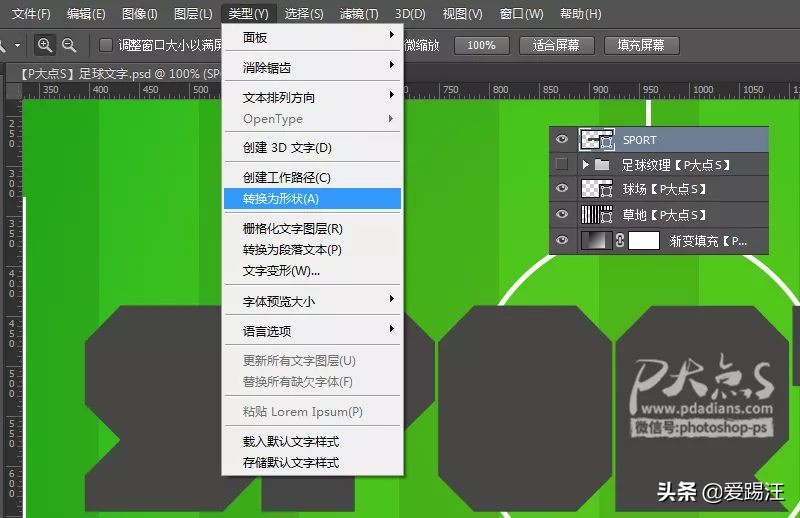Image resolution: width=800 pixels, height=518 pixels.
Task: Hide the 草地 layer
Action: [x=562, y=214]
